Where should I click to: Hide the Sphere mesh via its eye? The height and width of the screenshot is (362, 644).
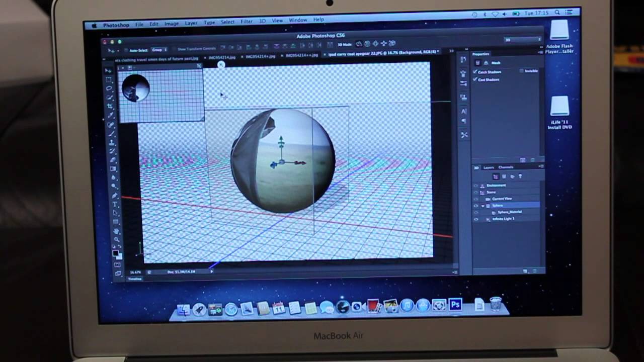click(x=476, y=206)
